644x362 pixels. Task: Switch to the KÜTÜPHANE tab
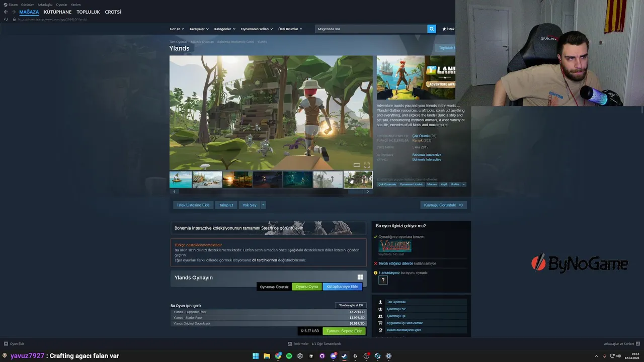(x=58, y=12)
